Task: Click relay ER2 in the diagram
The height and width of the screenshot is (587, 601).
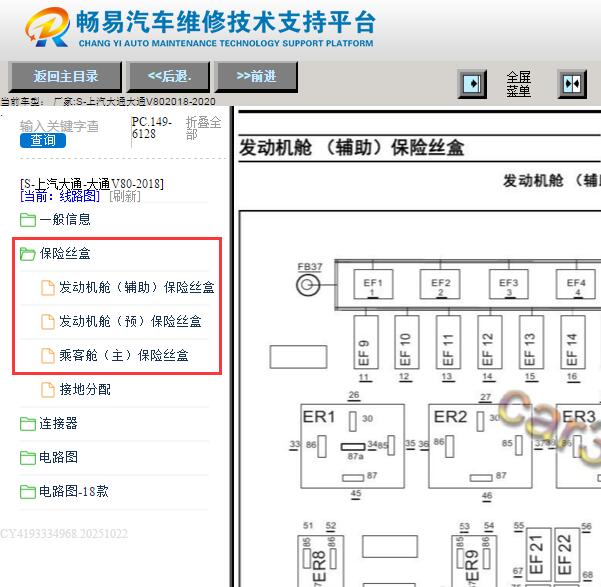Action: pyautogui.click(x=480, y=446)
